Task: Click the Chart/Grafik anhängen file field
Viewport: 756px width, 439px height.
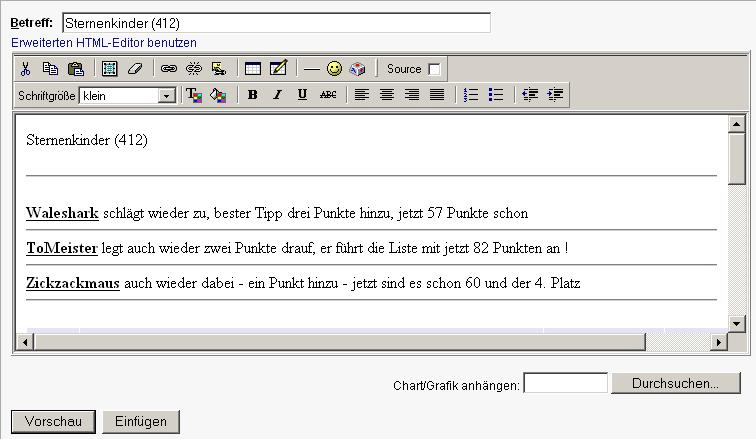Action: click(x=566, y=383)
